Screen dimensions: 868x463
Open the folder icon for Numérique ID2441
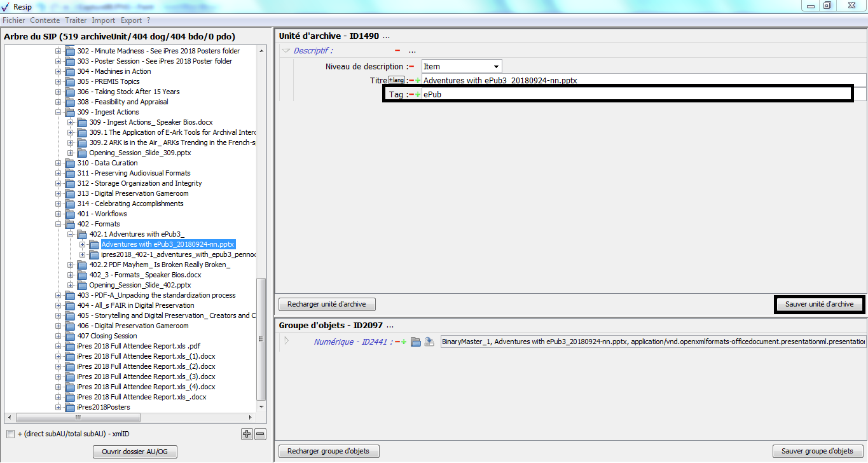pos(416,342)
